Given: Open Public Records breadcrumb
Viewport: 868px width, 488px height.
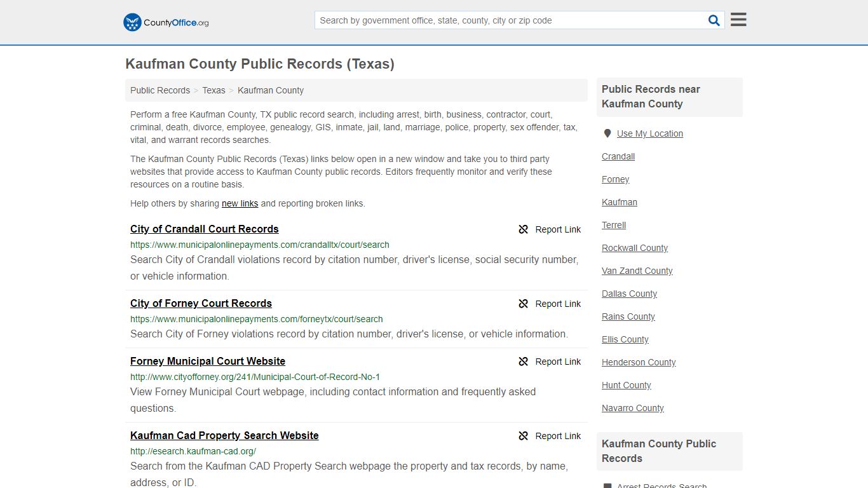Looking at the screenshot, I should tap(160, 90).
